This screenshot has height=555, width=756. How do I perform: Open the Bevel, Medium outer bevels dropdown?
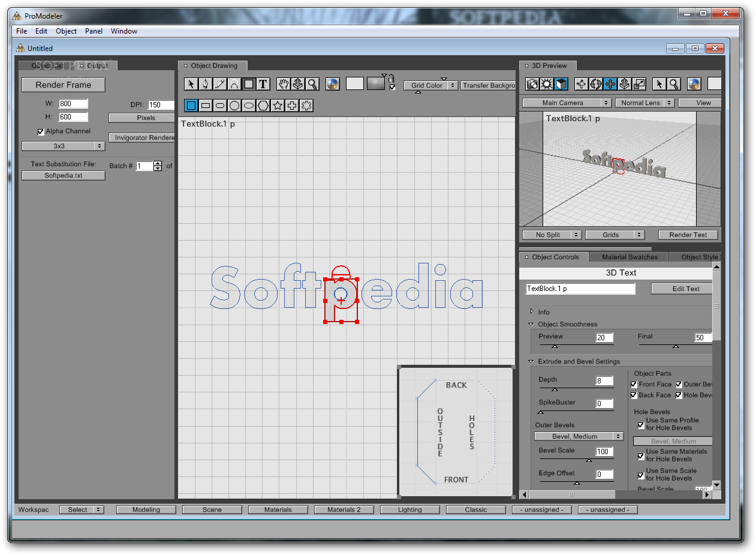coord(579,436)
